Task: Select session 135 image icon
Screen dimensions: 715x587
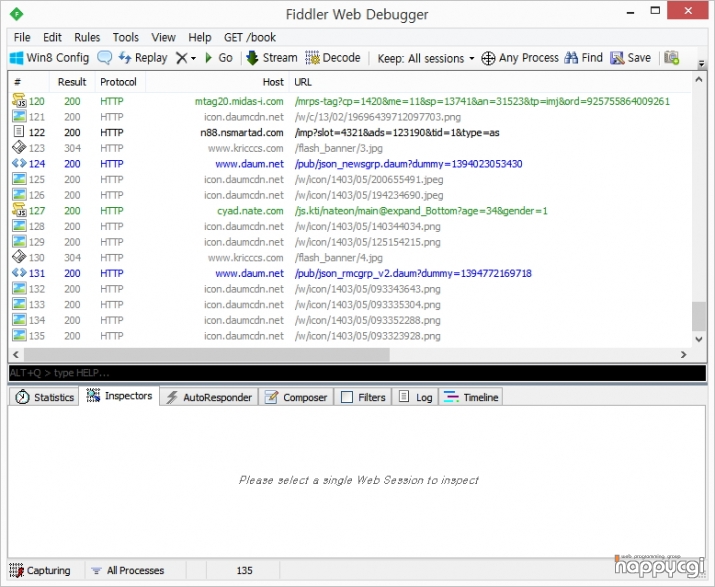Action: (19, 335)
